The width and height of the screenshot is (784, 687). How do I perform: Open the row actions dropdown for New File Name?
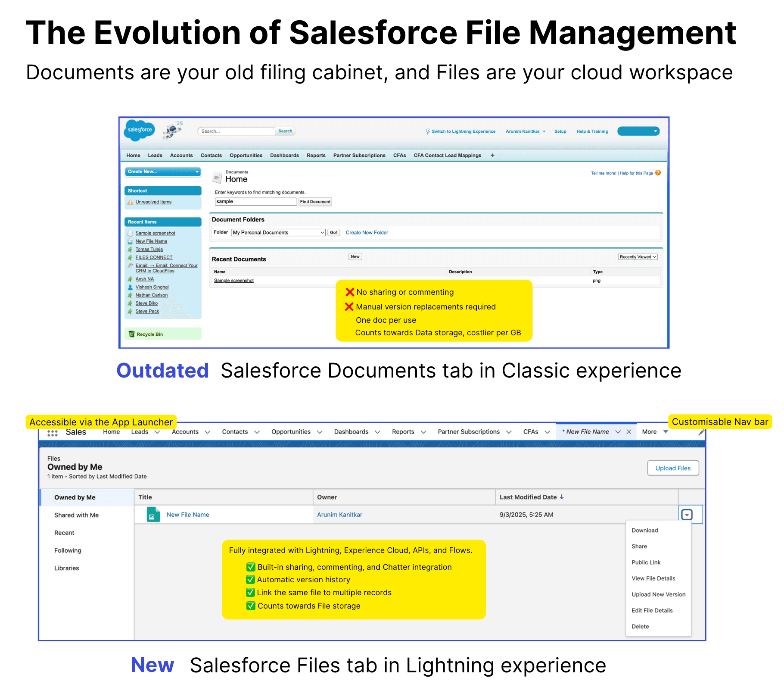[x=687, y=515]
